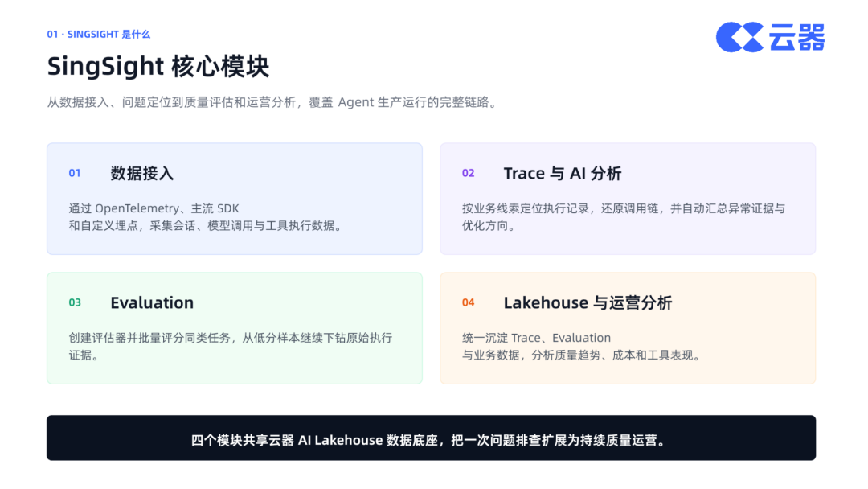The width and height of the screenshot is (868, 489).
Task: Click the 统一沉淀 Trace description text
Action: tap(583, 347)
